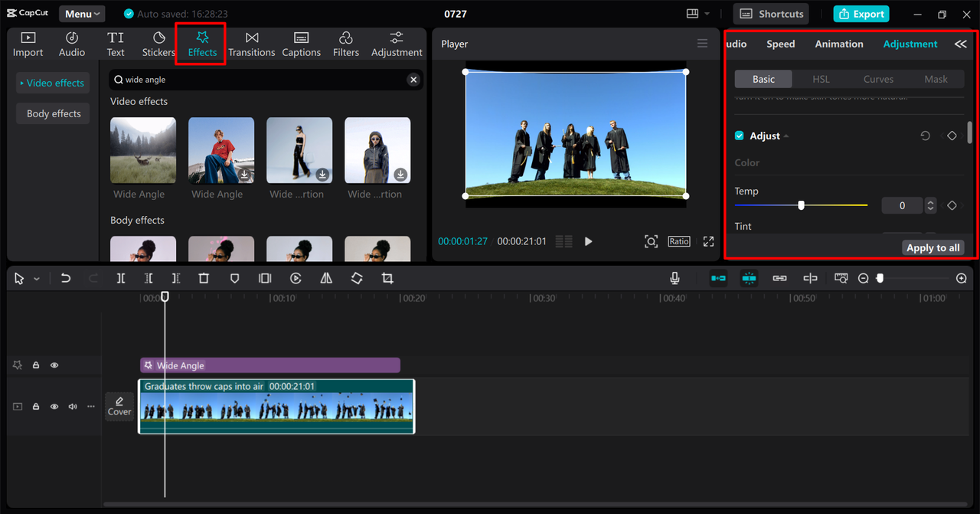Toggle clip linkage
The height and width of the screenshot is (514, 980).
tap(779, 279)
